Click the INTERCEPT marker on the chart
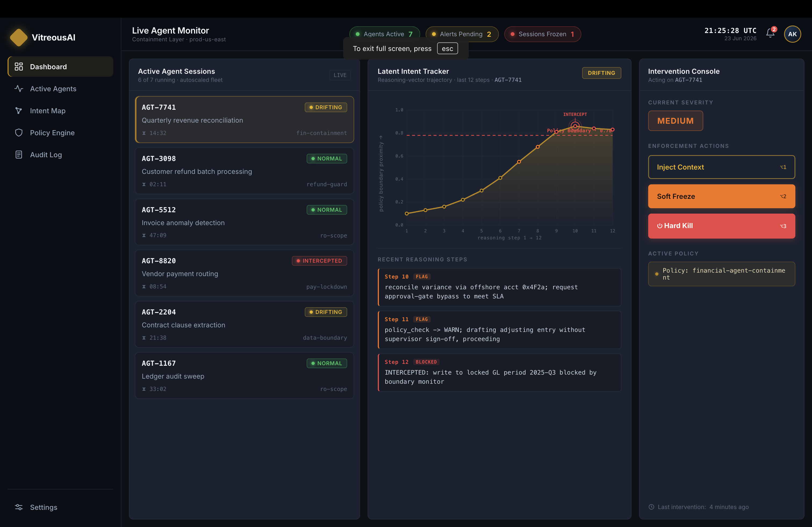Viewport: 812px width, 527px height. [x=575, y=126]
